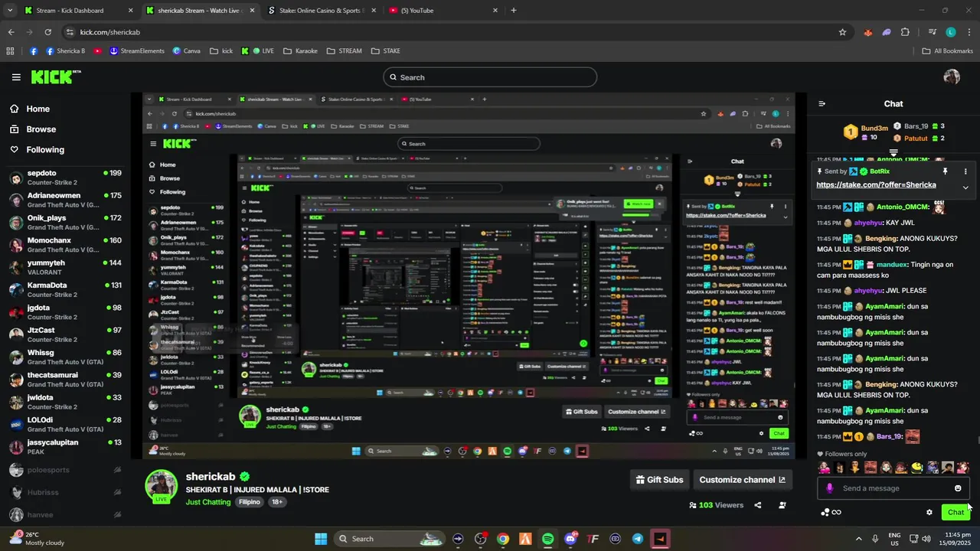The height and width of the screenshot is (551, 980).
Task: Click the Kick search box
Action: tap(490, 77)
